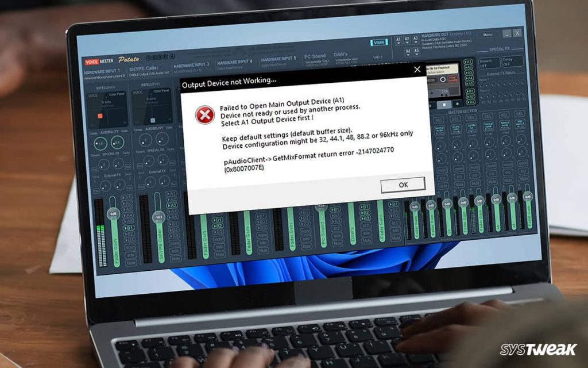Image resolution: width=588 pixels, height=368 pixels.
Task: Assign SKYPE Caller to bus B1
Action: pyautogui.click(x=172, y=224)
